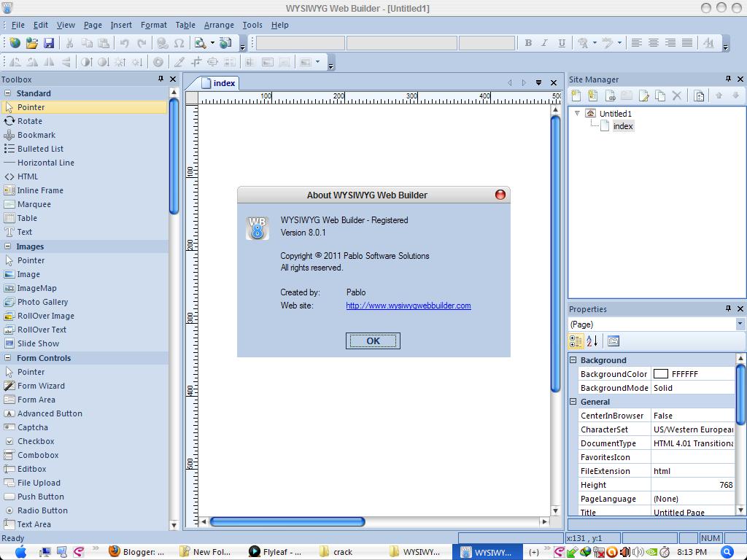
Task: Click the Insert Symbol omega icon
Action: [x=179, y=43]
